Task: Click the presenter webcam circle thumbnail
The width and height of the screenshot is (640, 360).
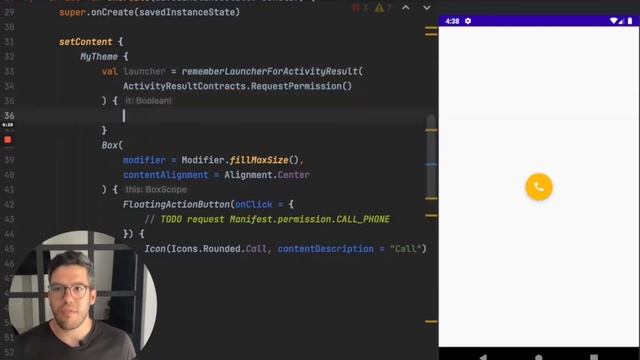Action: click(83, 295)
